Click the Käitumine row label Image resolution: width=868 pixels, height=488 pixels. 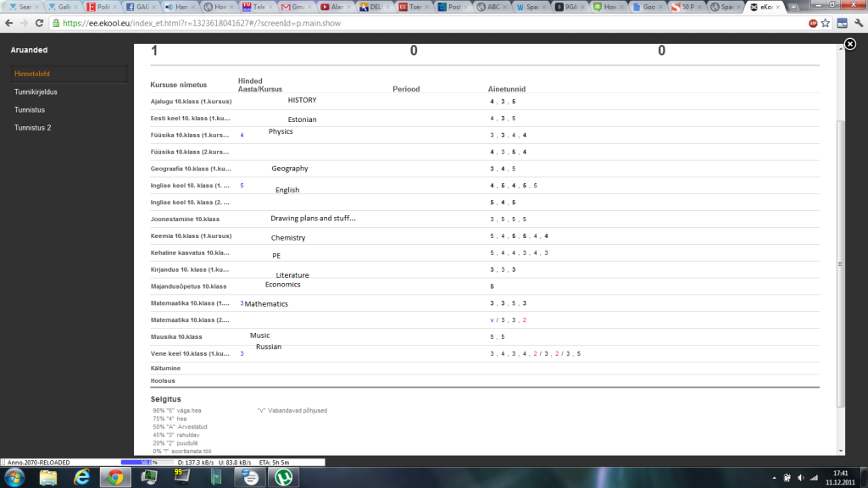pos(165,368)
